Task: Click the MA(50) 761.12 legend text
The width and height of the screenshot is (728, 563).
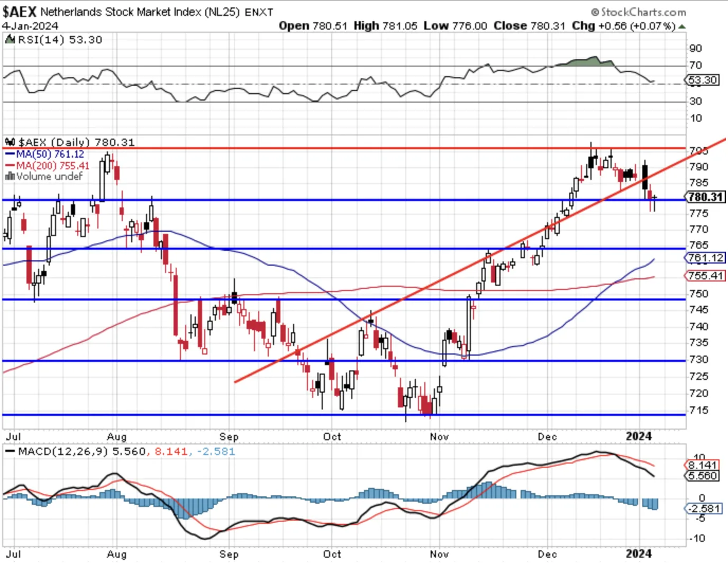Action: 50,154
